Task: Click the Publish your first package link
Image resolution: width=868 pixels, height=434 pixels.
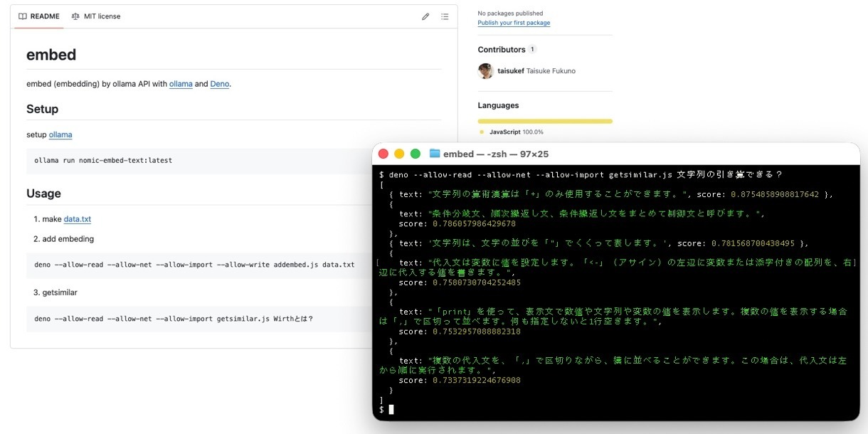Action: coord(514,23)
